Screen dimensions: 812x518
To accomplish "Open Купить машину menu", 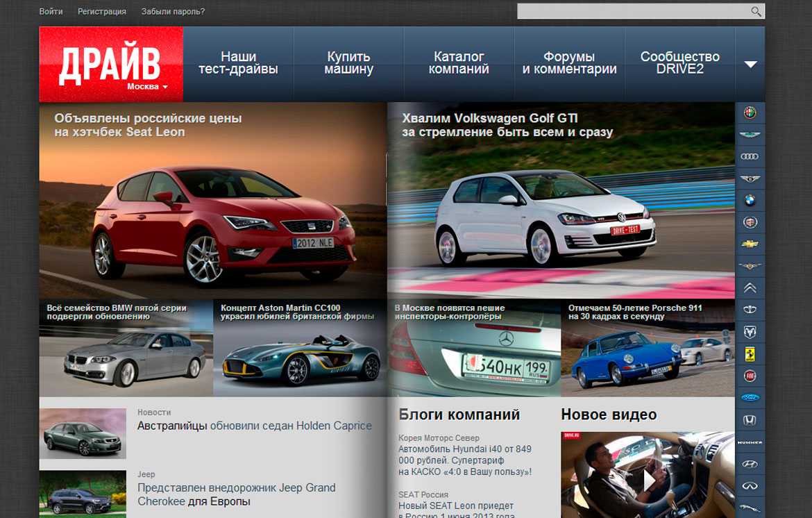I will point(348,63).
